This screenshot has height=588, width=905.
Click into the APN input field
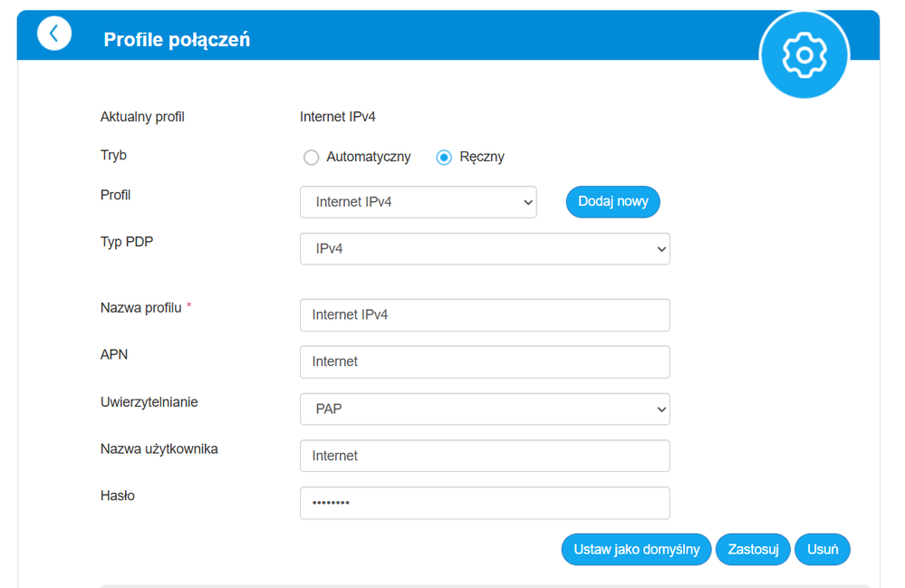tap(485, 361)
